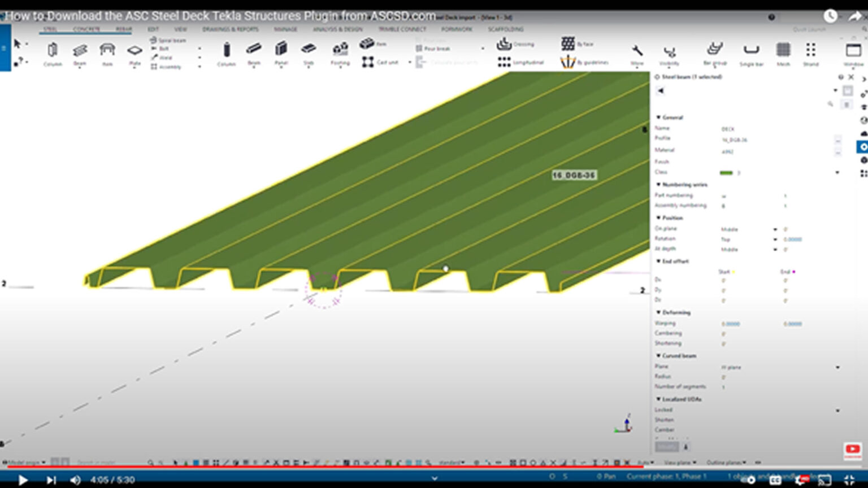Click the Assembly command
Screen dimensions: 868x488
tap(166, 67)
